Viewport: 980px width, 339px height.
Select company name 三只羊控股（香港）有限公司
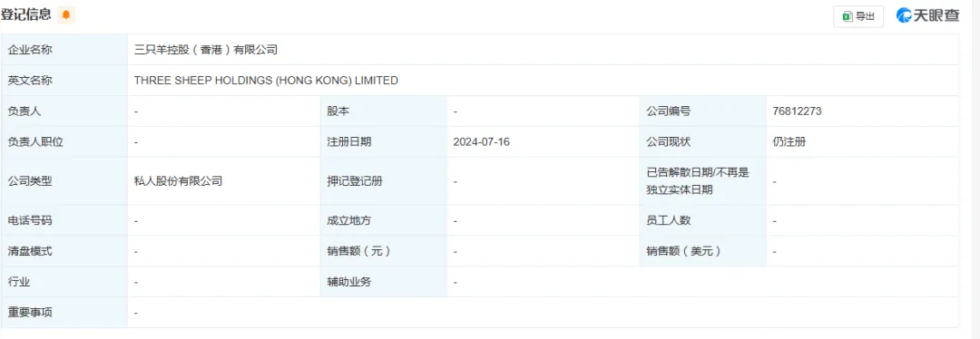[206, 50]
